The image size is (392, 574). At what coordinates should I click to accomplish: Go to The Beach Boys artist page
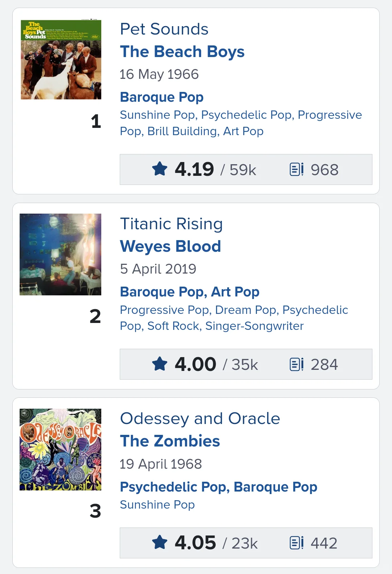pyautogui.click(x=182, y=52)
